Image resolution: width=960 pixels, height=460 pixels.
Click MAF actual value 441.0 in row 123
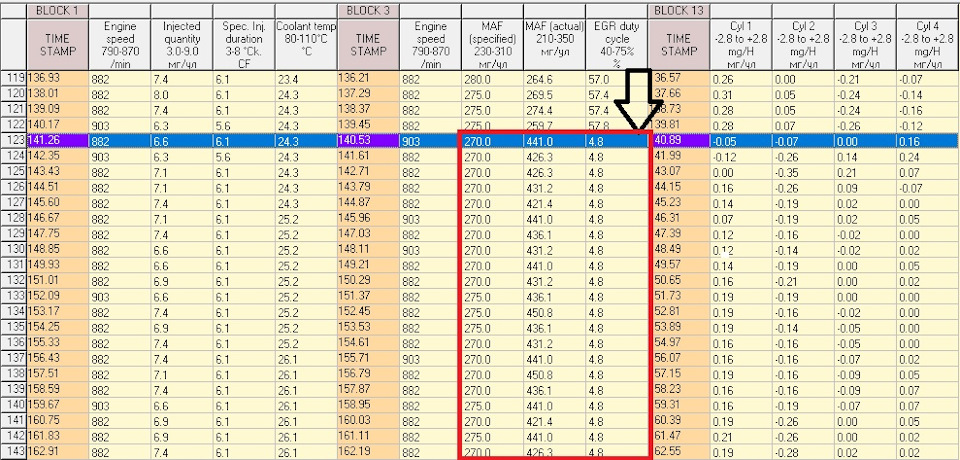tap(554, 141)
